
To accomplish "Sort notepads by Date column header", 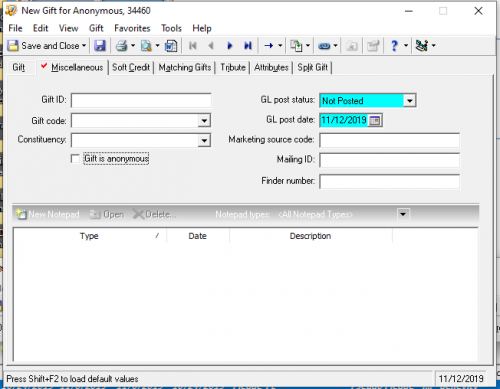I will click(x=198, y=236).
